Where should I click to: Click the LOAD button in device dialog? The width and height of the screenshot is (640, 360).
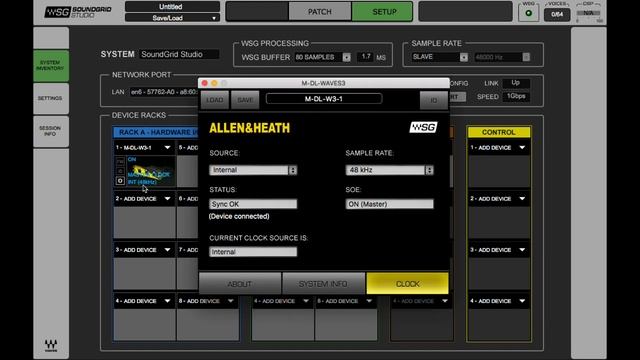214,100
